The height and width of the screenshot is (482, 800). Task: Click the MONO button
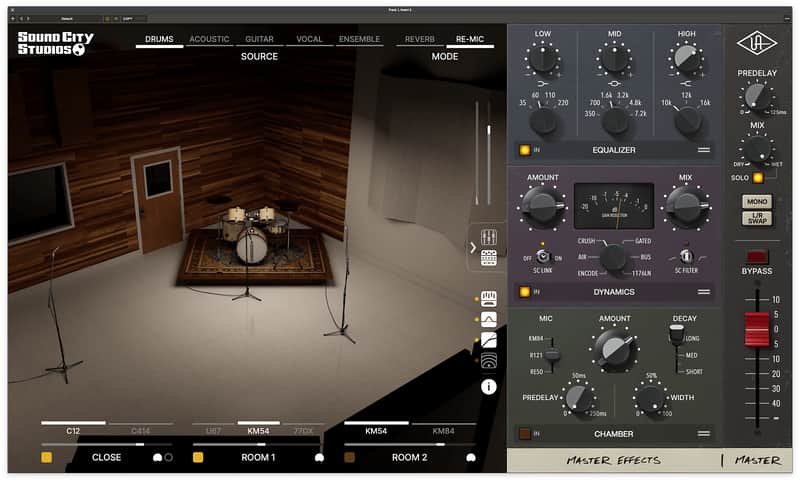pos(757,201)
